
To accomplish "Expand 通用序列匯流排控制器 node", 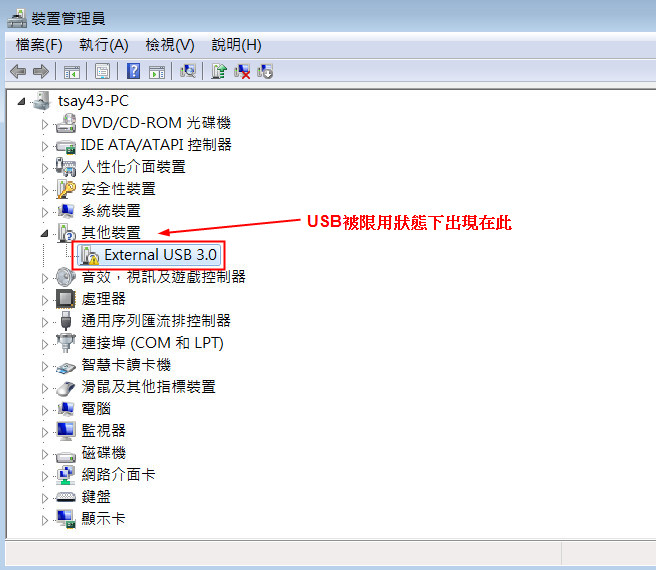I will pos(45,322).
